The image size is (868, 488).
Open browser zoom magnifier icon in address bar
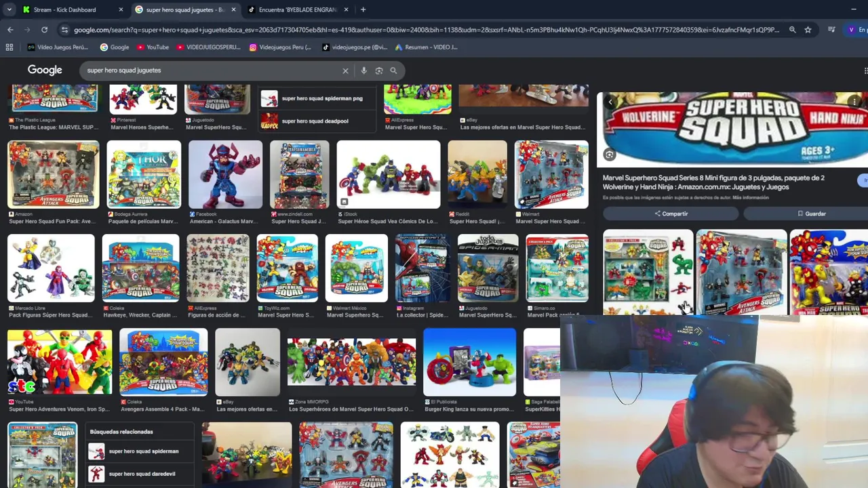[792, 30]
